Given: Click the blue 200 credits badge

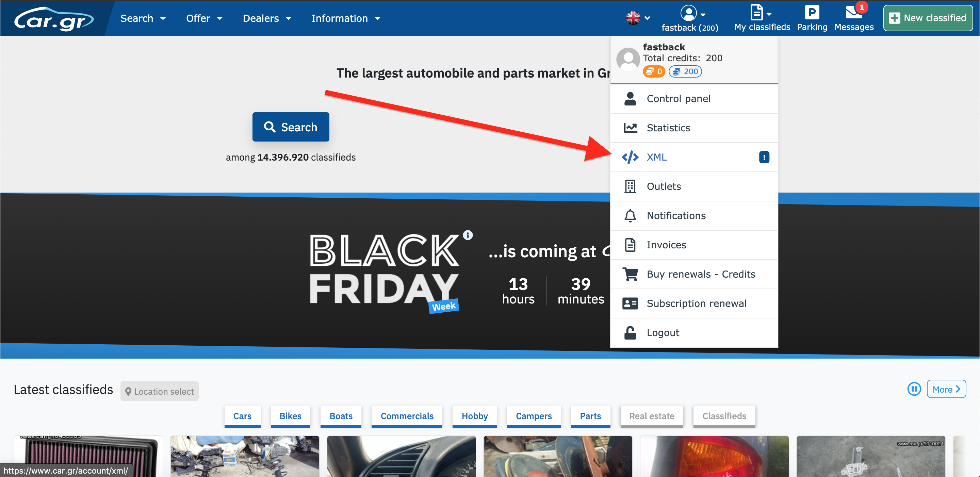Looking at the screenshot, I should pos(685,71).
